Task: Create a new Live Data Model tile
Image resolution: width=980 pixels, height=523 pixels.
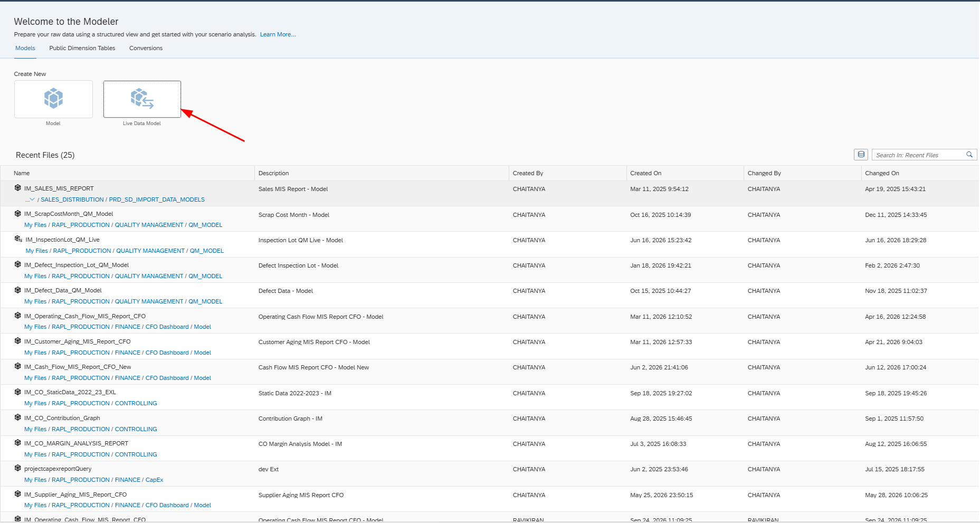Action: 142,99
